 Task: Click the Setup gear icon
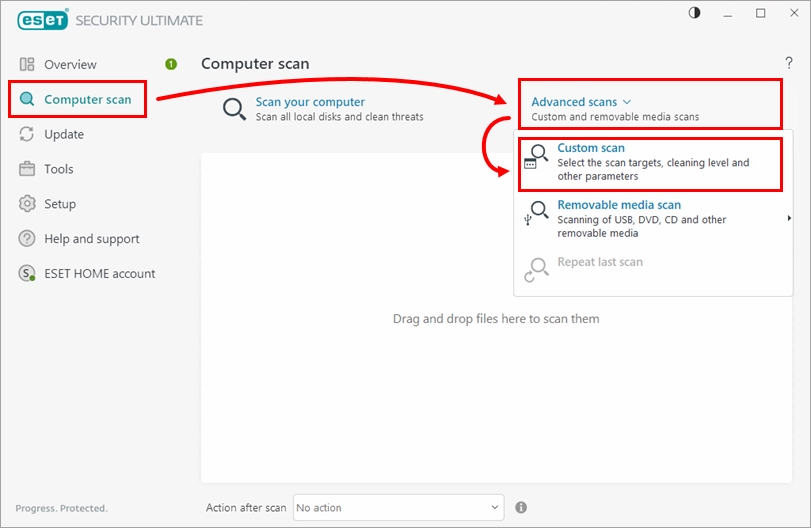[27, 204]
